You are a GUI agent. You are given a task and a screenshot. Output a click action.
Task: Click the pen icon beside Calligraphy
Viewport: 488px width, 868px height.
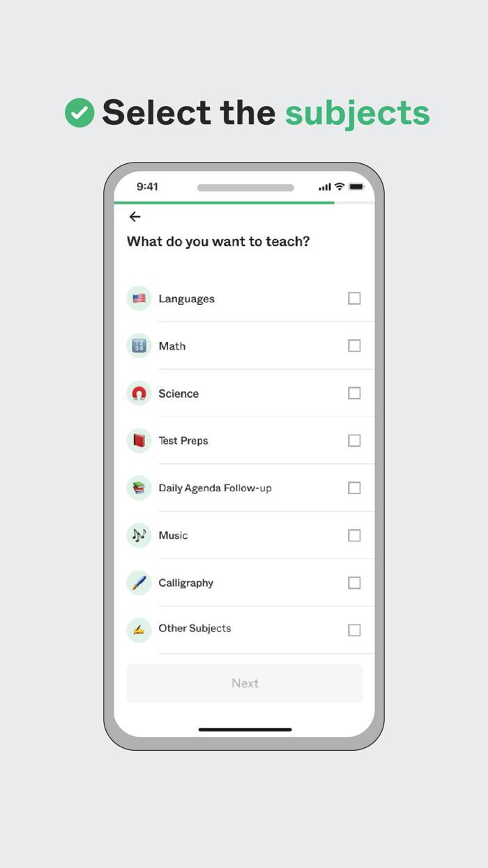[139, 583]
